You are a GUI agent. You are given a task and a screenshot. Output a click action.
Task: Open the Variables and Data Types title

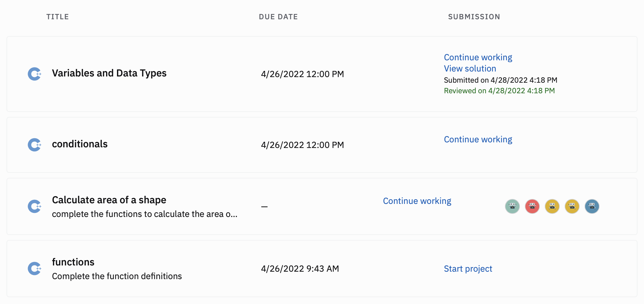109,73
